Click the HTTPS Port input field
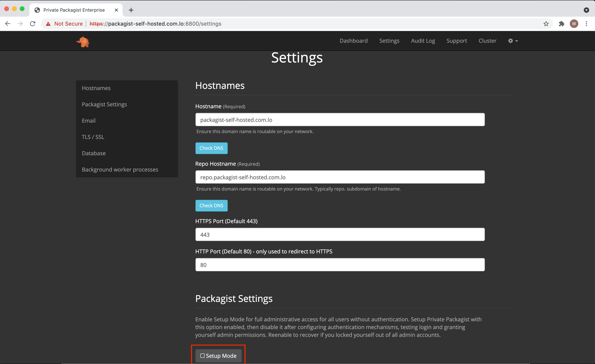 tap(340, 235)
